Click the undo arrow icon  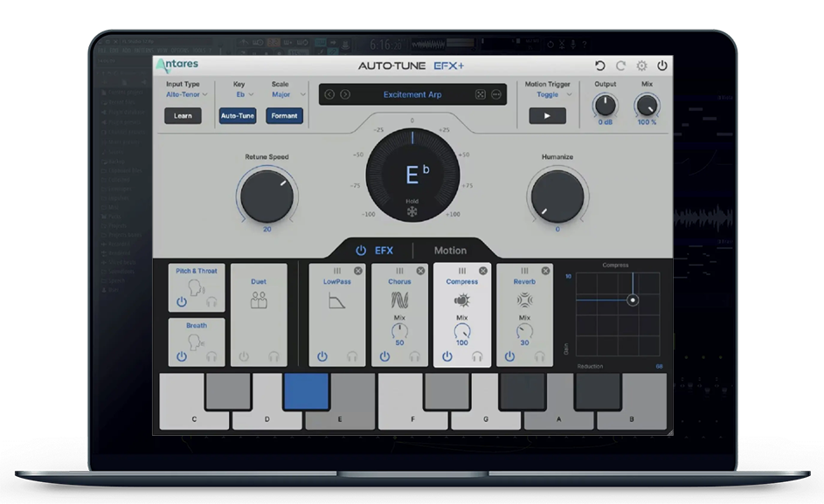pos(599,66)
